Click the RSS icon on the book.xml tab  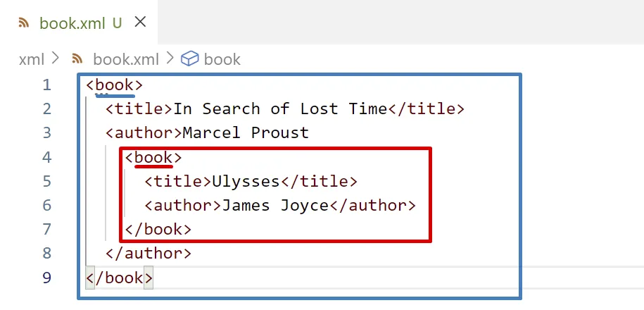click(25, 23)
